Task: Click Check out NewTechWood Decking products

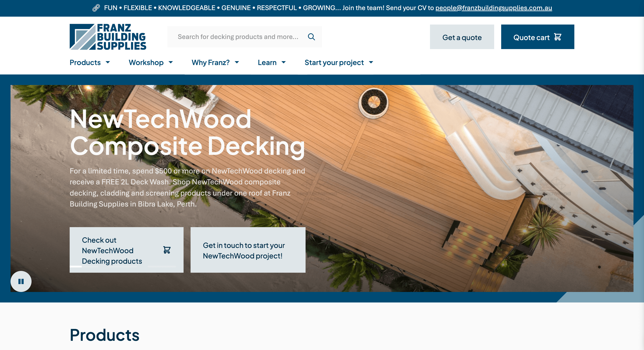Action: [127, 250]
